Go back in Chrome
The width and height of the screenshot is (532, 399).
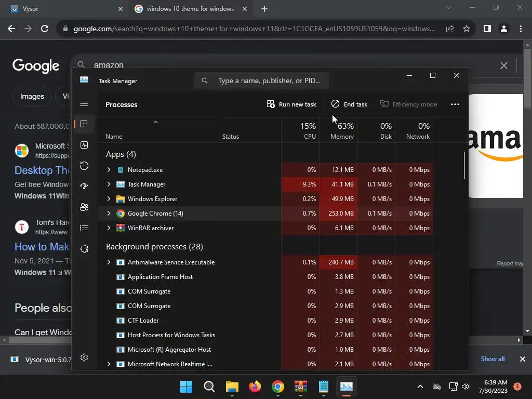[11, 29]
